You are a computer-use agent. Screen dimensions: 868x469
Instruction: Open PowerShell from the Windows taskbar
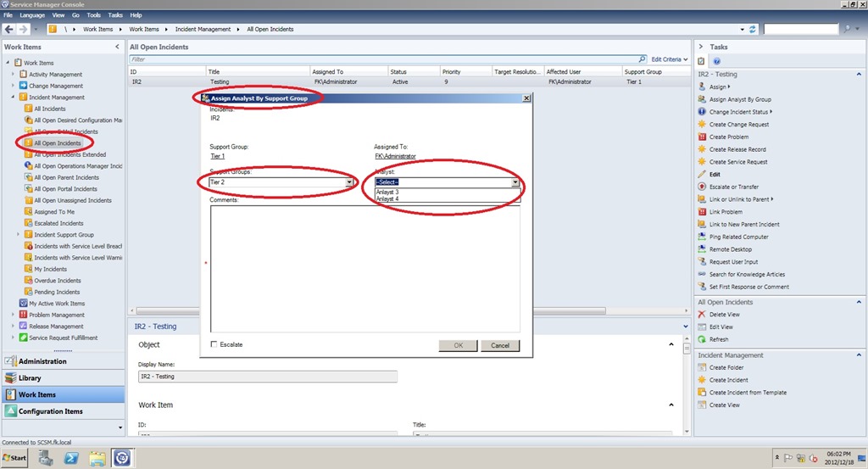coord(71,458)
